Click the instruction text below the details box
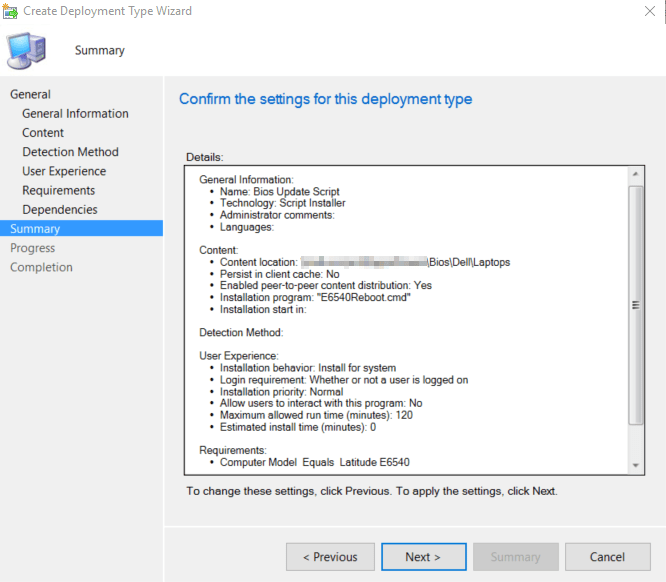 pyautogui.click(x=372, y=491)
